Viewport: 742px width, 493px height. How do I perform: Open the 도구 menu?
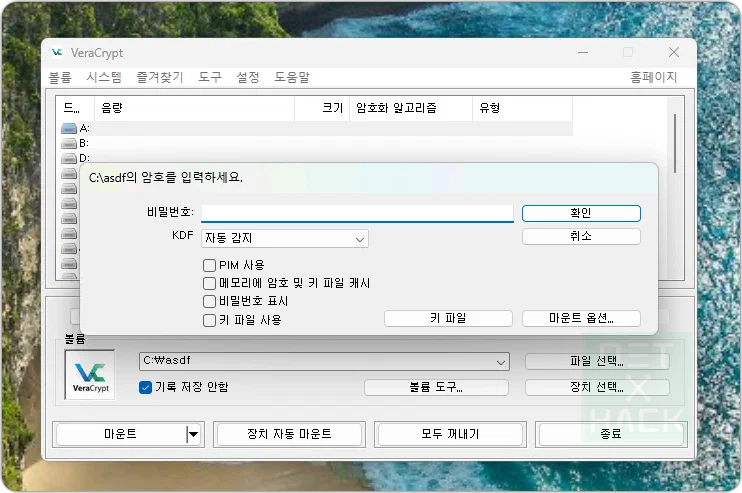coord(210,77)
